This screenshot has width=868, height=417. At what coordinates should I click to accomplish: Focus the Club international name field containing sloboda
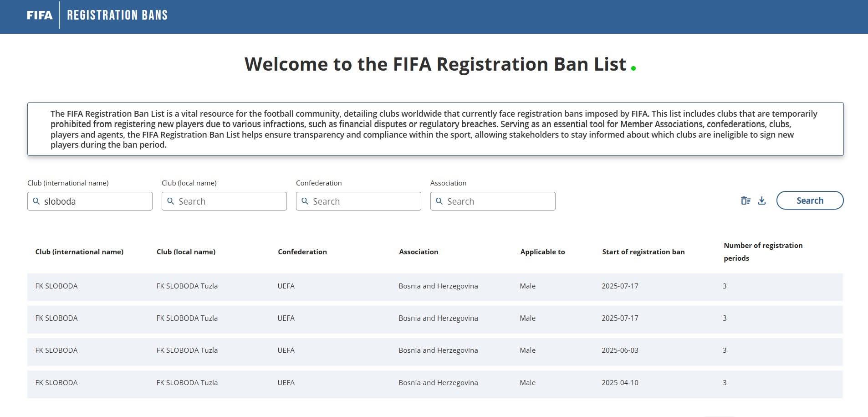tap(90, 201)
